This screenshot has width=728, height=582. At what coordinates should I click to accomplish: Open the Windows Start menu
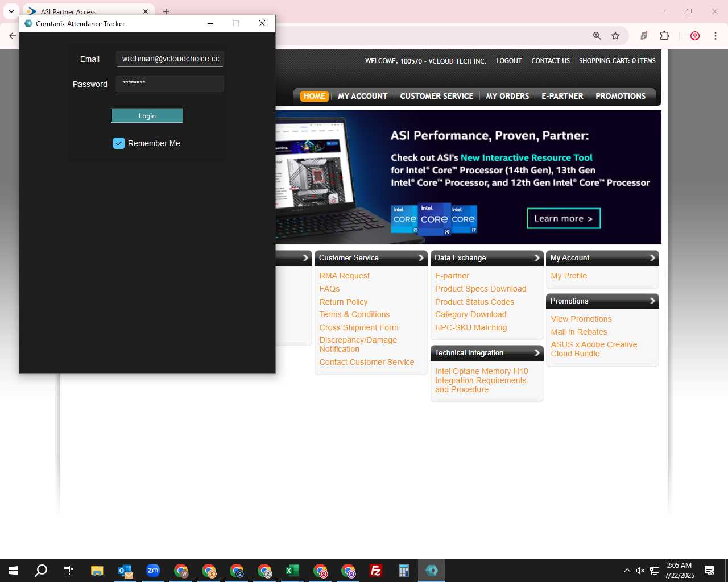click(x=14, y=571)
